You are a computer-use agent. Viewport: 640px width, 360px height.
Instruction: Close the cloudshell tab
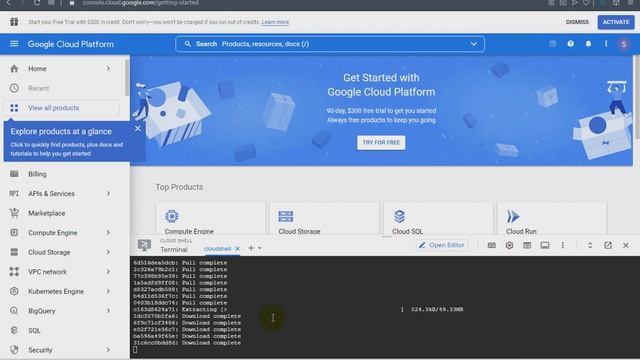tap(237, 249)
